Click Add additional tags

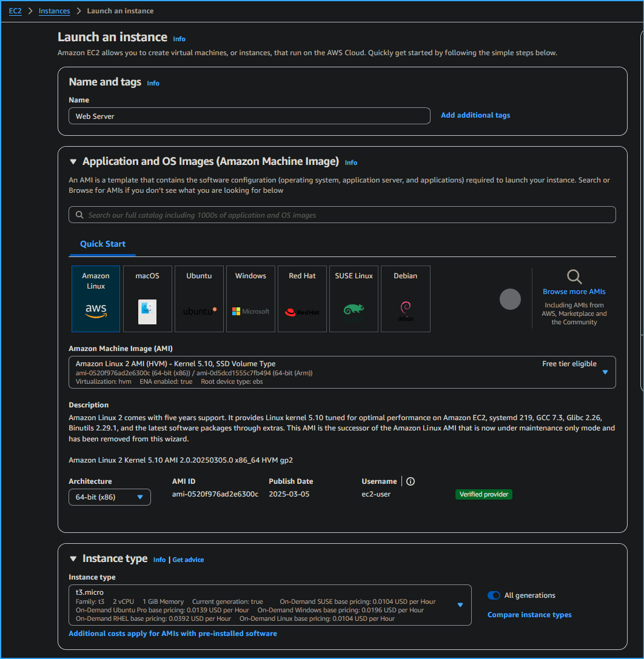click(x=475, y=115)
